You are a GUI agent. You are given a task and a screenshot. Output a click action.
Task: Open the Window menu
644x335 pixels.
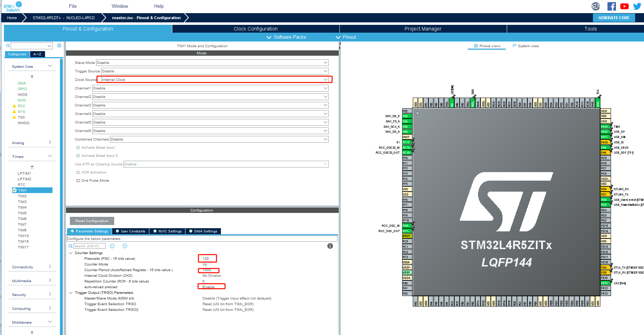pos(120,6)
